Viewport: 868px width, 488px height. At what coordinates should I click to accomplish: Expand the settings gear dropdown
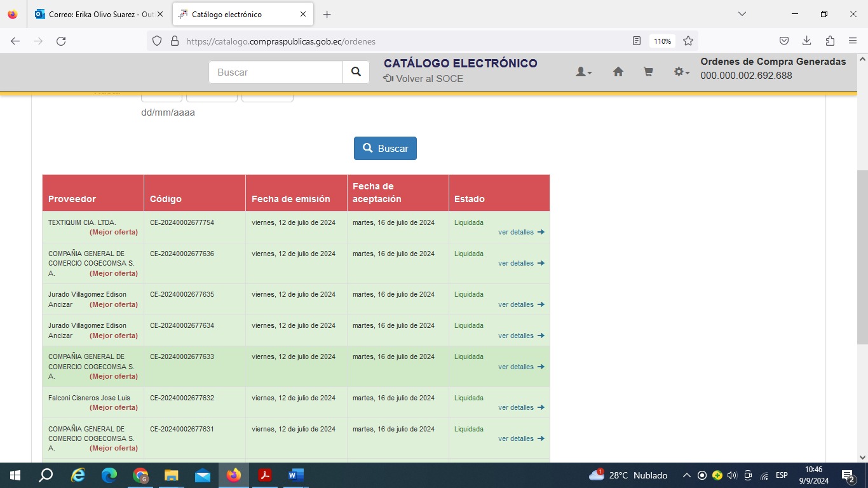pos(681,72)
